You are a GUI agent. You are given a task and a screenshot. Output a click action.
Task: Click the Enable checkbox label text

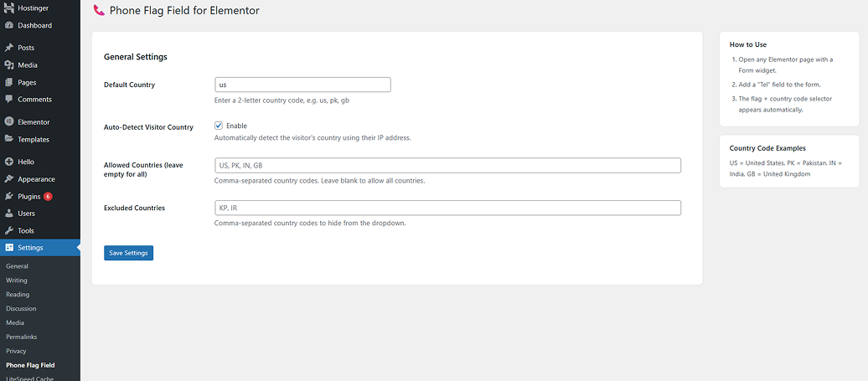236,126
